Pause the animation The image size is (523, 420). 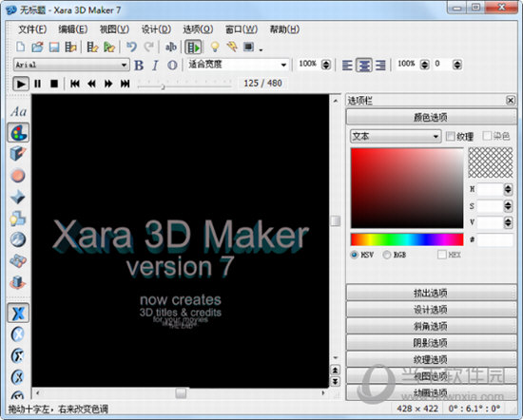point(37,84)
